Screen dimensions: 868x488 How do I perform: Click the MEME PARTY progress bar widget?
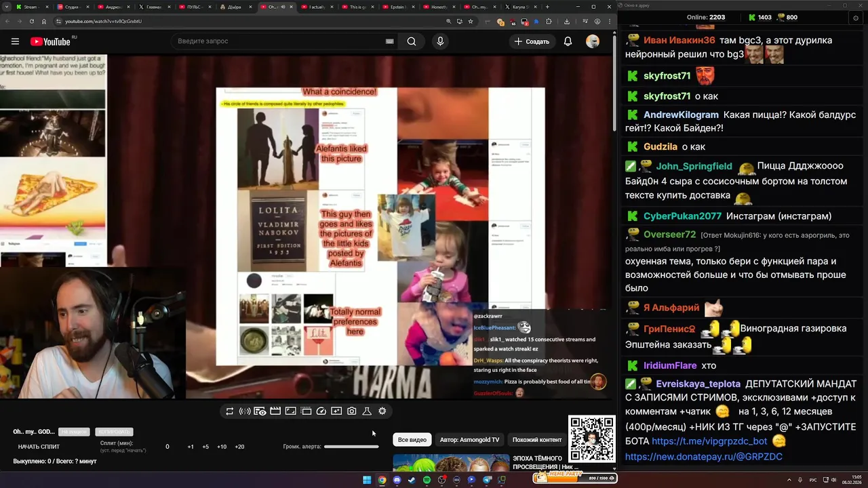coord(574,477)
